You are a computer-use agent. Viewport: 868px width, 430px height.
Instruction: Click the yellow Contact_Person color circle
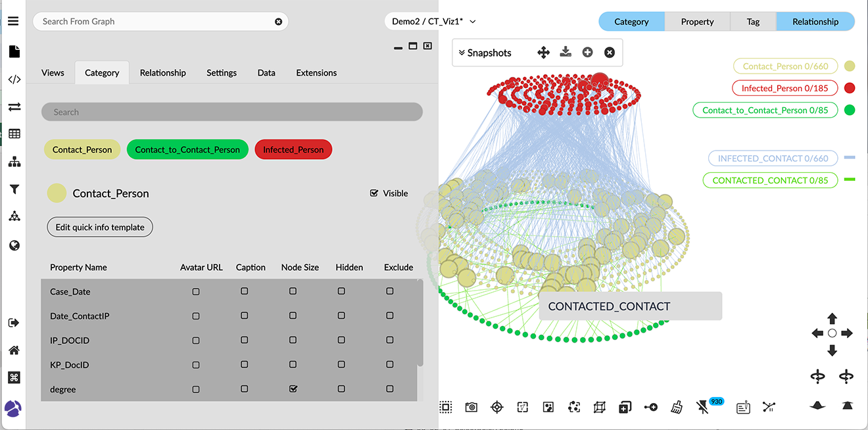tap(57, 193)
